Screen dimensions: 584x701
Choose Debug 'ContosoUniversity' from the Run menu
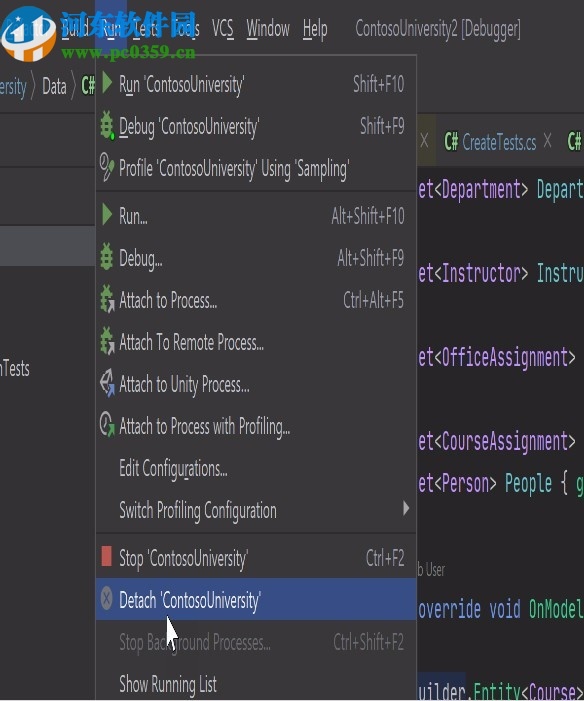click(x=256, y=126)
